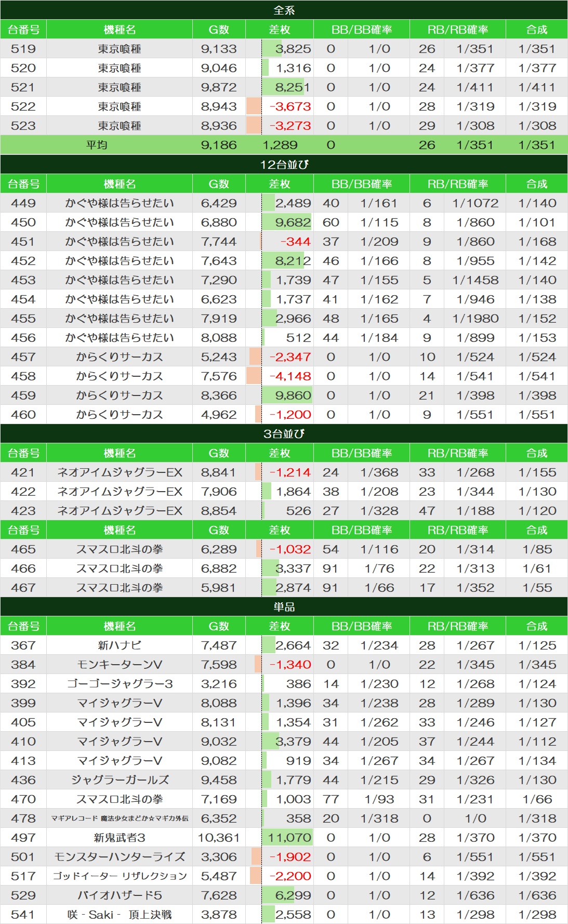This screenshot has width=568, height=924.
Task: Click the 12台並び section title
Action: click(x=284, y=164)
